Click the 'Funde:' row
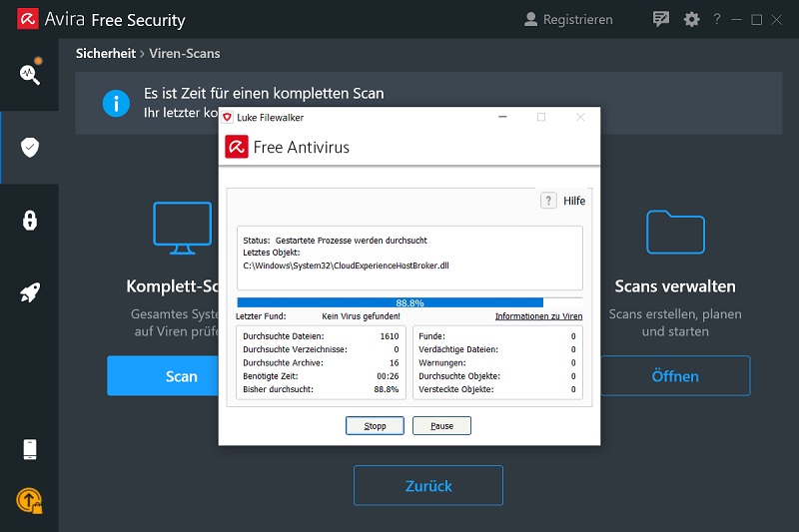This screenshot has height=532, width=799. (497, 336)
